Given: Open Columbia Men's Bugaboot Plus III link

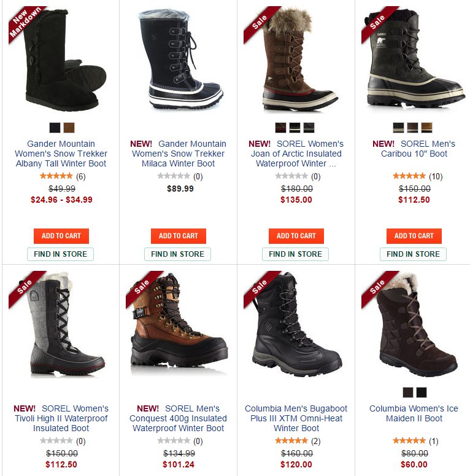Looking at the screenshot, I should [296, 418].
